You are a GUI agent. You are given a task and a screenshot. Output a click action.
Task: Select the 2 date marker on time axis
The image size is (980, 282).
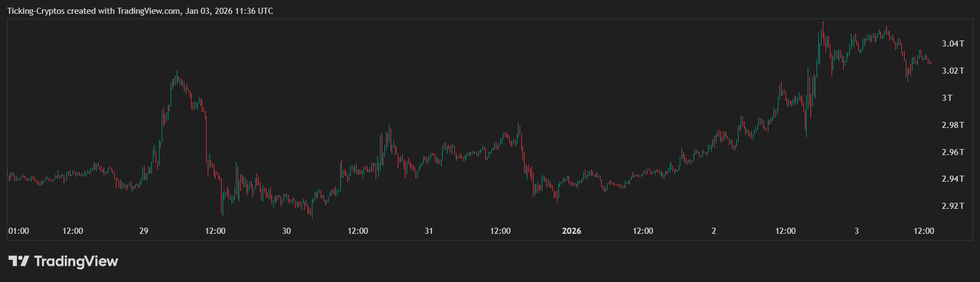[x=714, y=231]
